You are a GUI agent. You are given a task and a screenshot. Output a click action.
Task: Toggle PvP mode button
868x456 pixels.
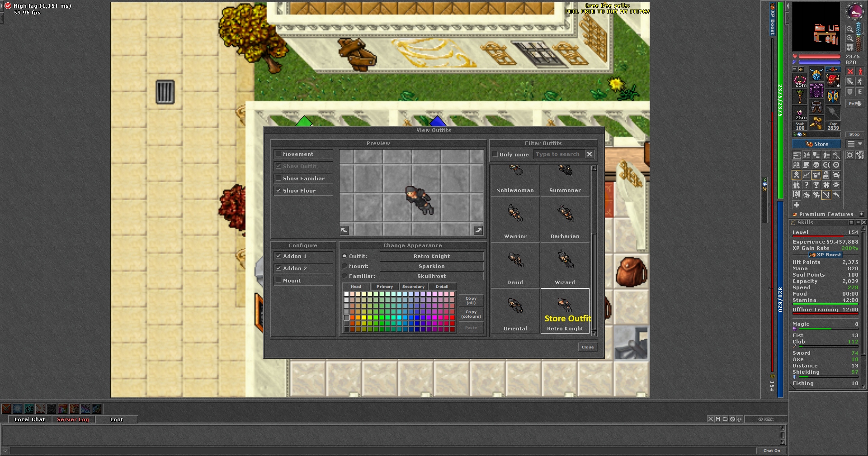tap(854, 103)
